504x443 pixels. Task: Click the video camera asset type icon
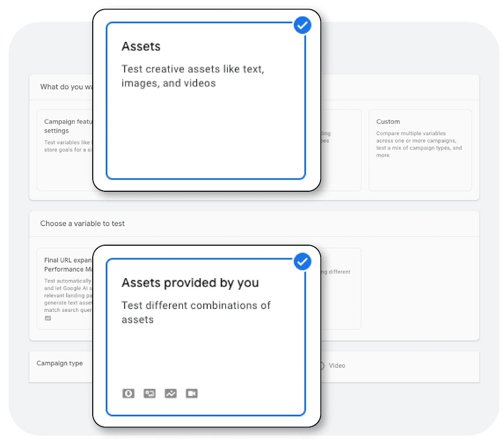pyautogui.click(x=192, y=394)
